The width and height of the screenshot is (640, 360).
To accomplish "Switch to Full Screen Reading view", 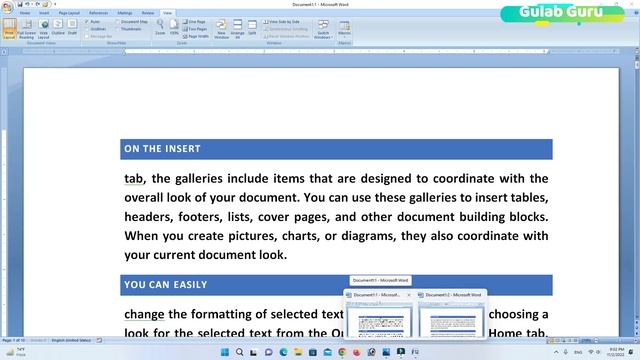I will tap(27, 29).
